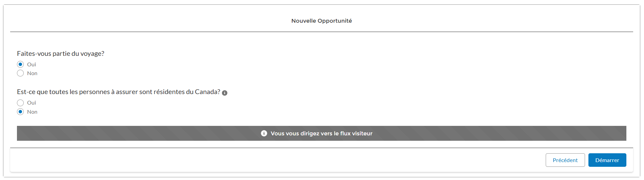Click an empty striped area of the gray banner
The width and height of the screenshot is (644, 180).
(136, 133)
